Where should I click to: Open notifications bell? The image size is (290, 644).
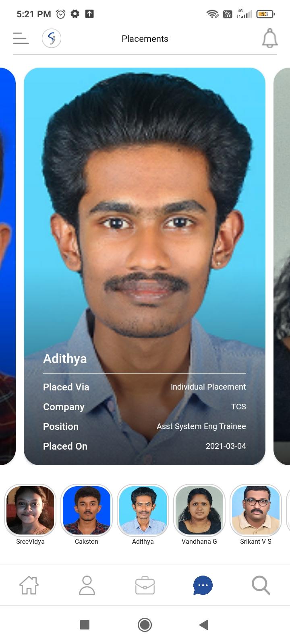(x=270, y=39)
